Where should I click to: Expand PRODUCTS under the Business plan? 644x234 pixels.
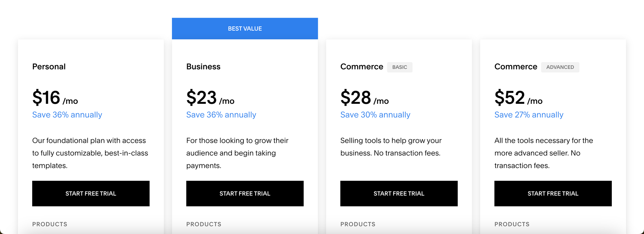[204, 224]
